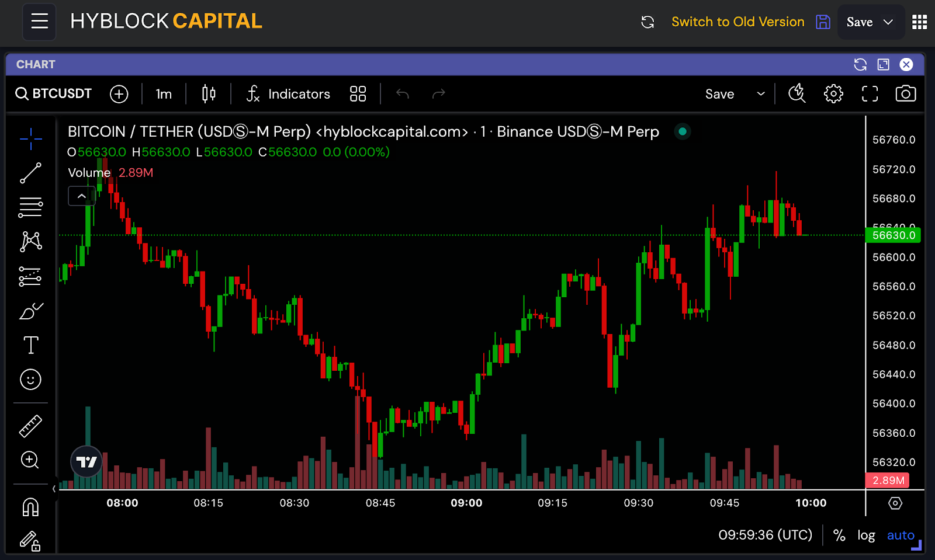Open candle chart style selector

(209, 94)
